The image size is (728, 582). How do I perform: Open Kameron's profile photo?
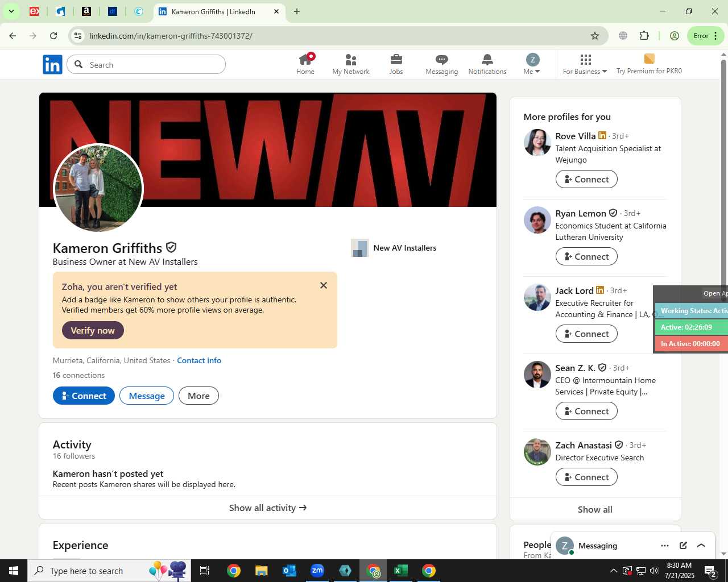(98, 189)
